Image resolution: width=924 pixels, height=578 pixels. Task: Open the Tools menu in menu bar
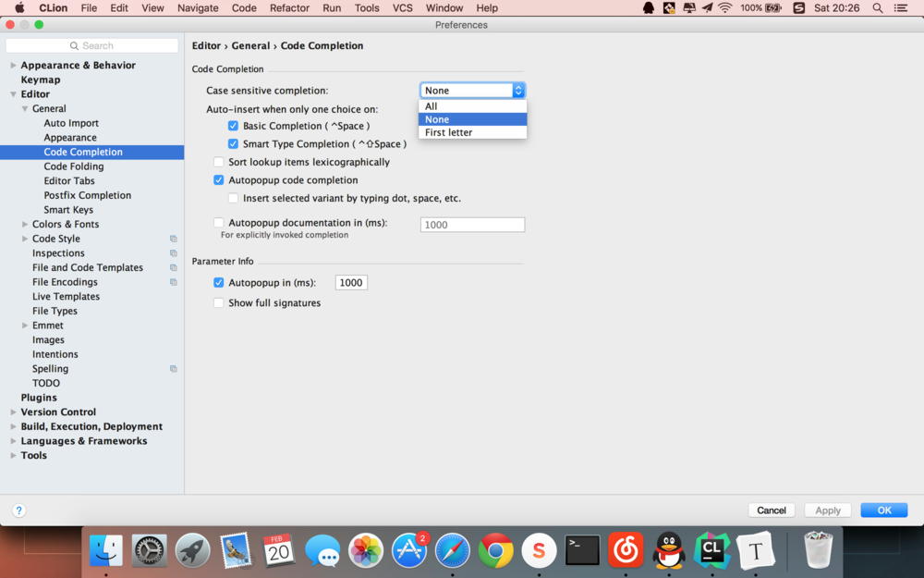click(x=367, y=8)
